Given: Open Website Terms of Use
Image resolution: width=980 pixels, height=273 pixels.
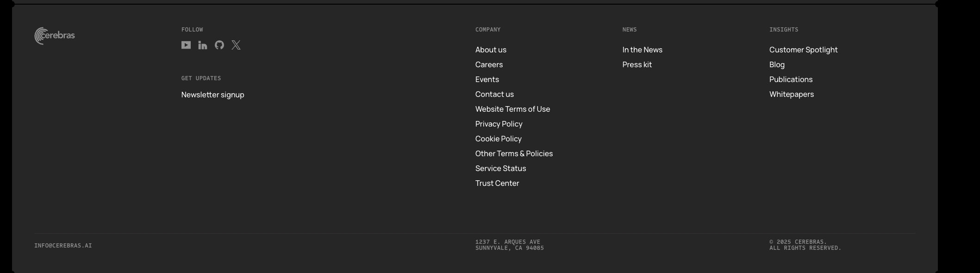Looking at the screenshot, I should pyautogui.click(x=512, y=109).
